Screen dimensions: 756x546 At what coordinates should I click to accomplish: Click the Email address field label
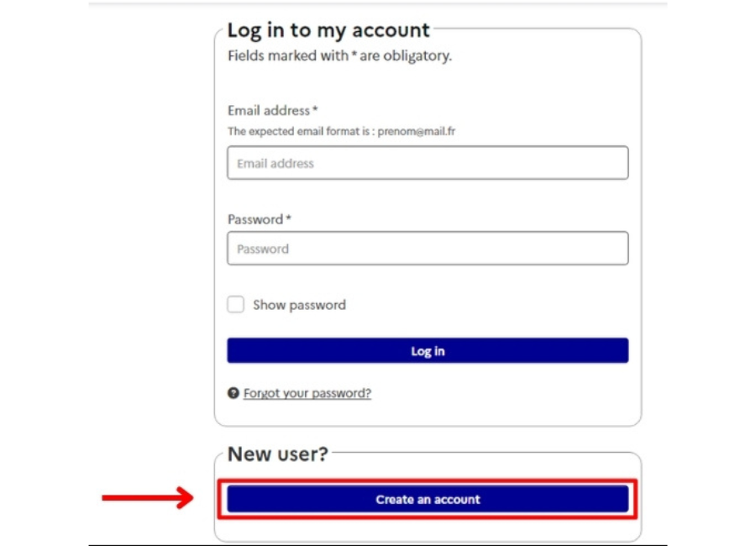click(269, 110)
